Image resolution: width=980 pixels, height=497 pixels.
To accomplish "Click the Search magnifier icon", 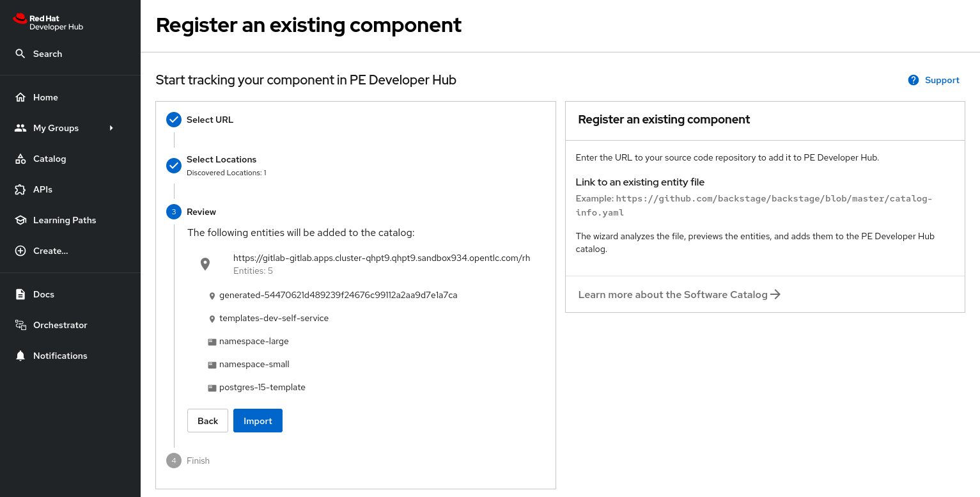I will 20,54.
